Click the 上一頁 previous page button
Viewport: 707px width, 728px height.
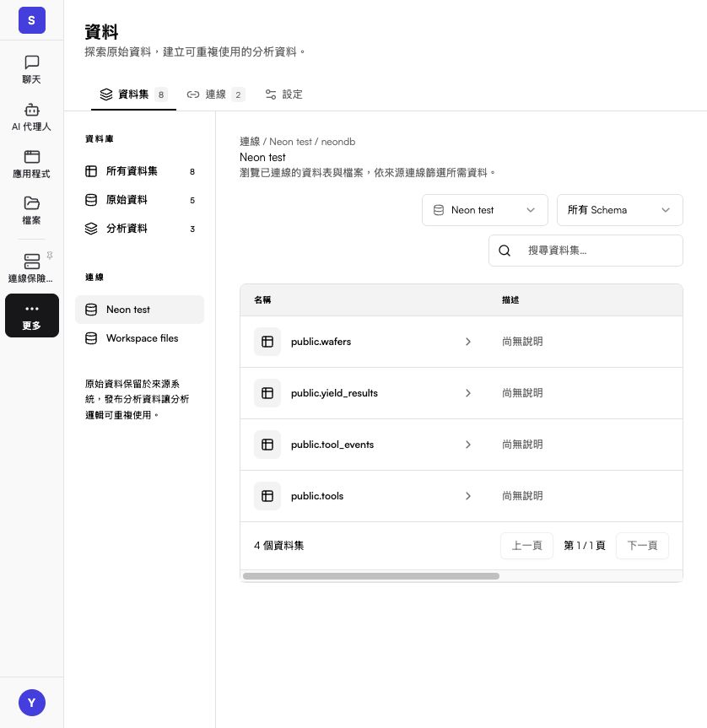(526, 546)
